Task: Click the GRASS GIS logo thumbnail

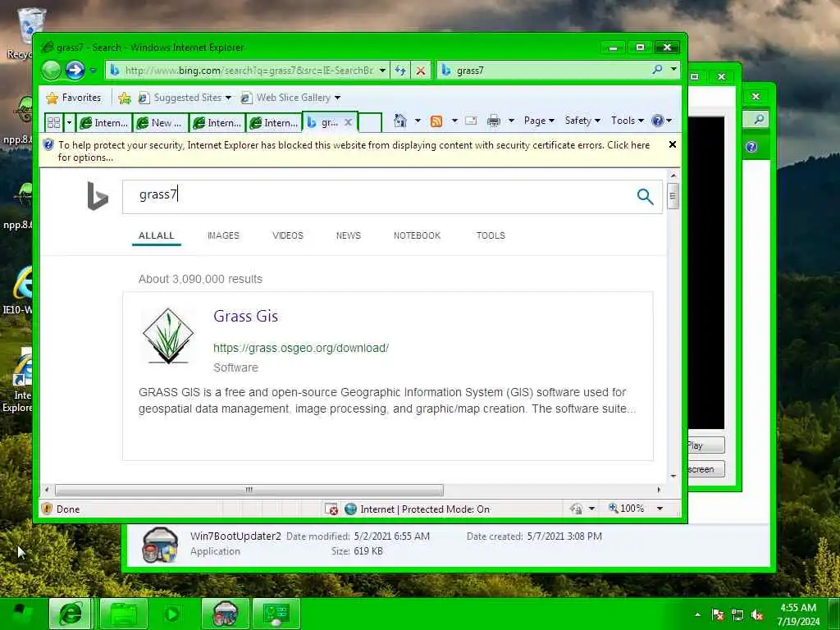Action: click(x=168, y=336)
